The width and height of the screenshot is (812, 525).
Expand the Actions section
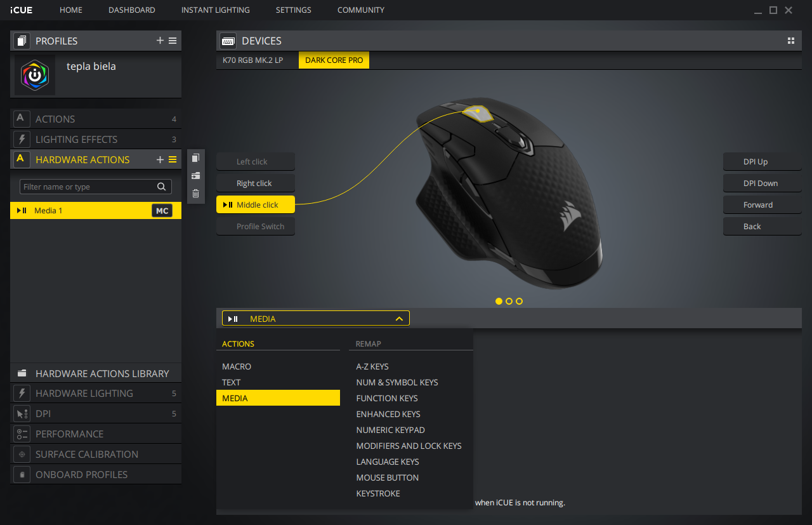pyautogui.click(x=96, y=119)
